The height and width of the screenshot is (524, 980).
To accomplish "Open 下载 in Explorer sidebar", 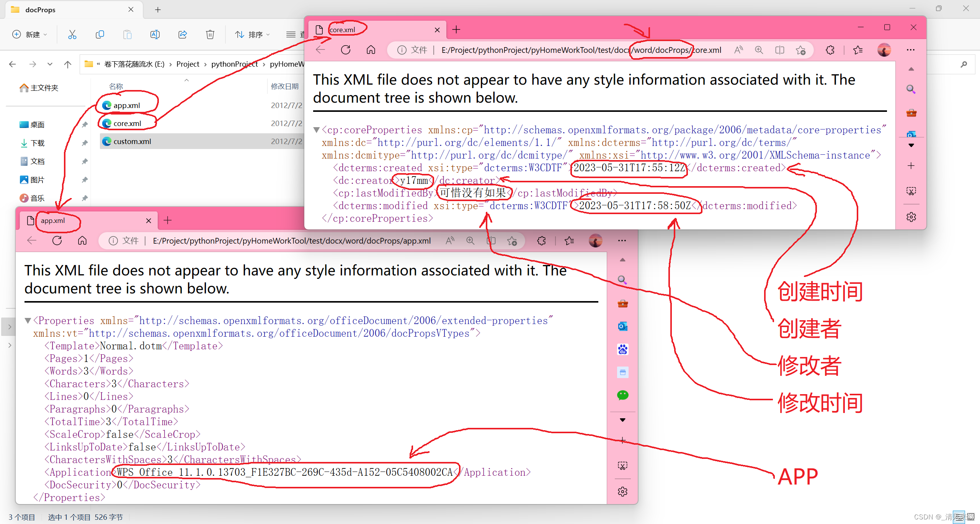I will click(32, 143).
